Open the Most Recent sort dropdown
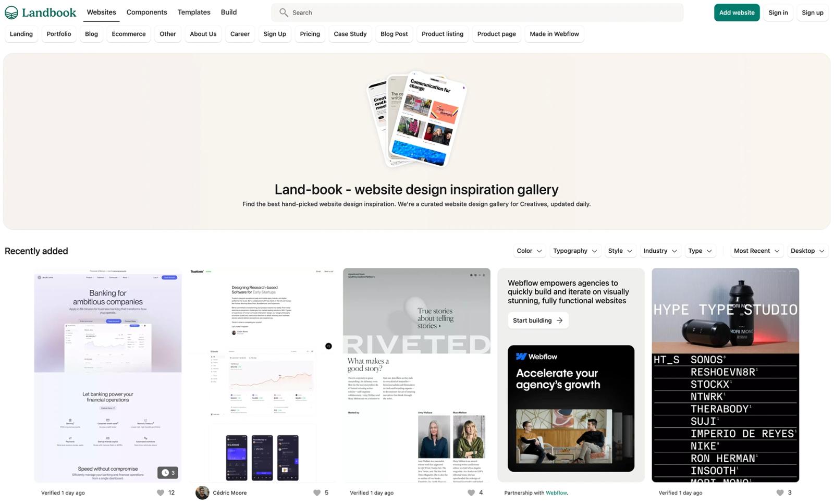This screenshot has width=834, height=504. coord(756,251)
